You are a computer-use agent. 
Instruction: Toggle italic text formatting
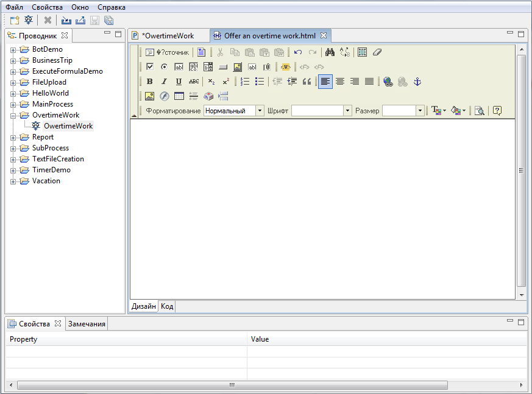tap(163, 81)
